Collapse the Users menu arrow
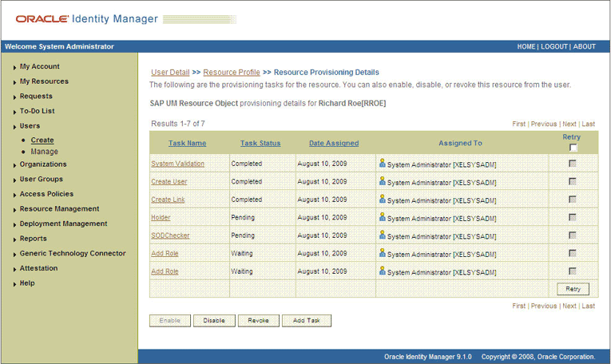This screenshot has width=611, height=364. (14, 127)
